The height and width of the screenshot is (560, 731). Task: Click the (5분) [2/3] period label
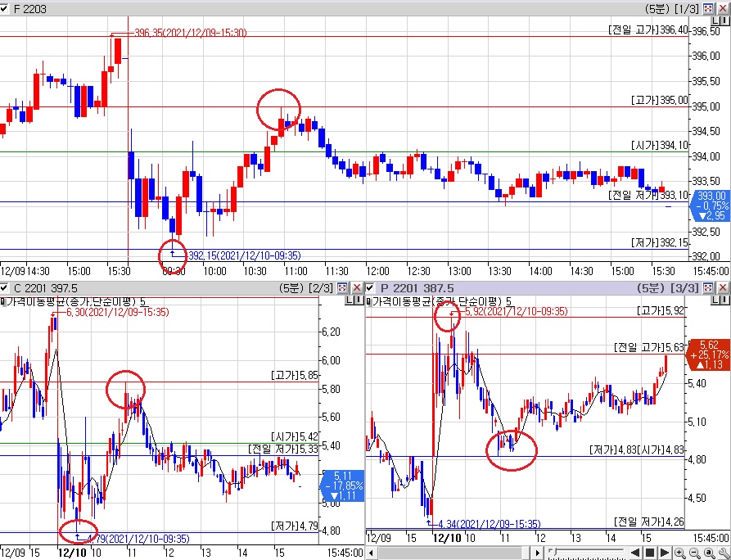(306, 287)
